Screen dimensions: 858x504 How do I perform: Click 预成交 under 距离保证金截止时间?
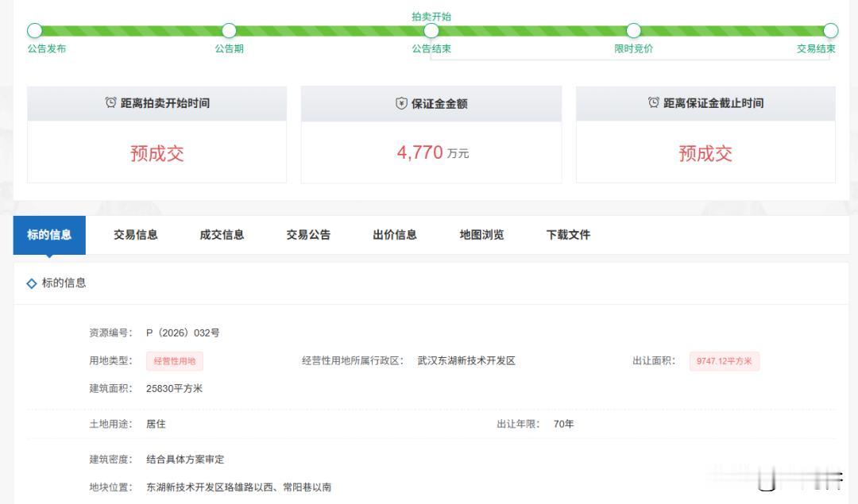[x=705, y=153]
